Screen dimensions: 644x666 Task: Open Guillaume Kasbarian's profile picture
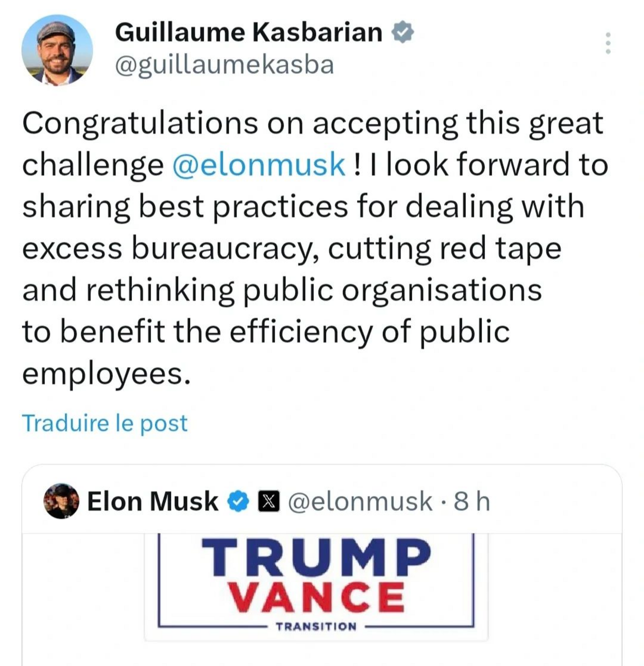click(x=57, y=50)
